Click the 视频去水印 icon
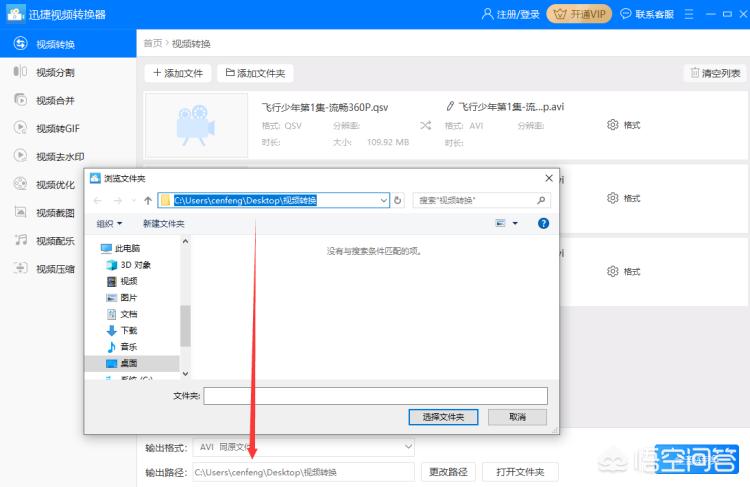The height and width of the screenshot is (487, 750). [x=20, y=155]
